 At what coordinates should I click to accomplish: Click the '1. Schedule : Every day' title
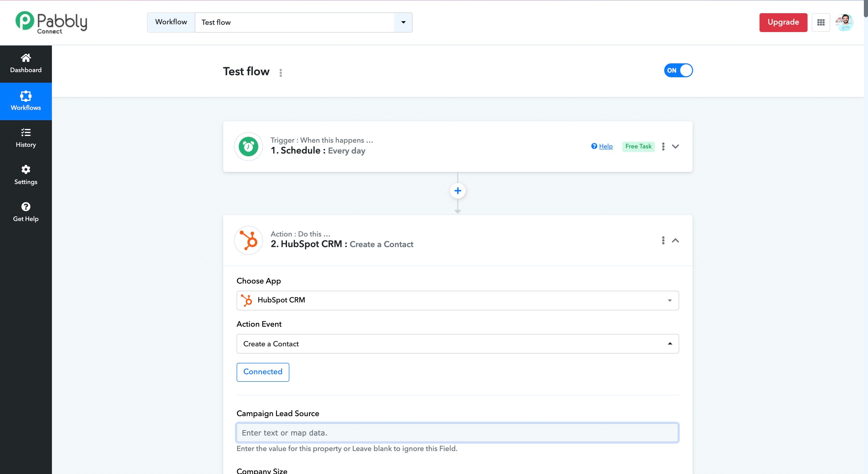(318, 150)
